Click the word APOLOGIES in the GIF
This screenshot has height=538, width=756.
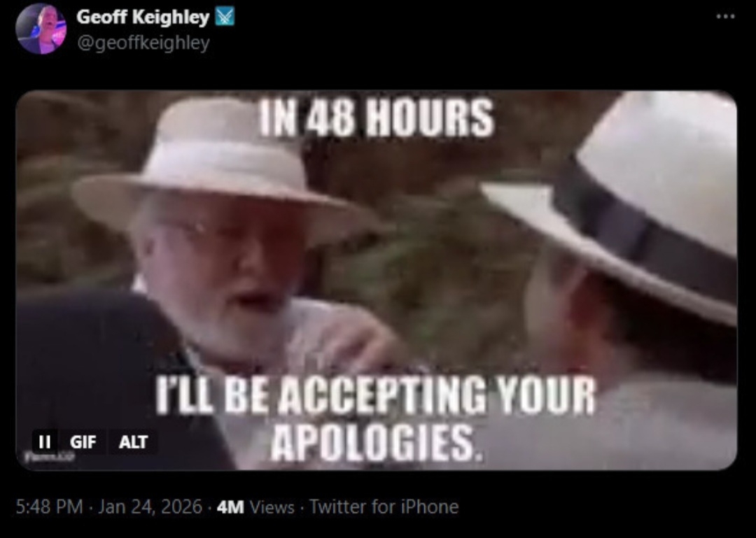click(x=377, y=443)
